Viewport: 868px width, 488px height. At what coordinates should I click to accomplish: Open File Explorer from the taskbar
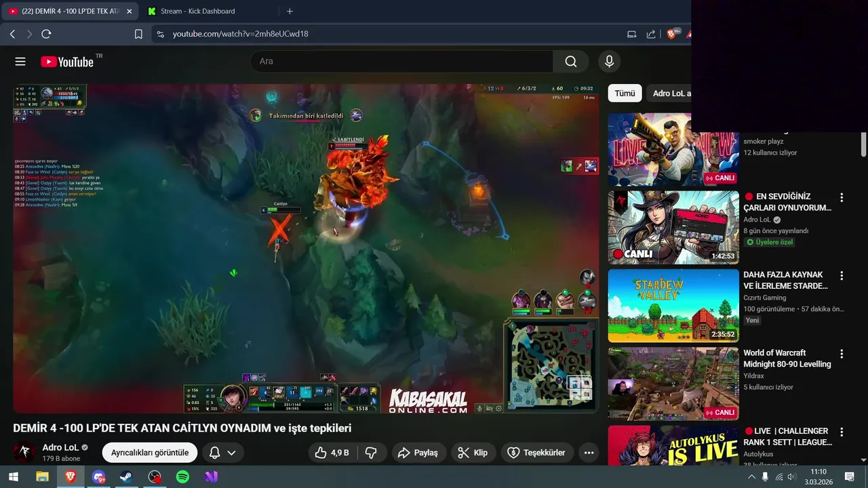[x=42, y=477]
